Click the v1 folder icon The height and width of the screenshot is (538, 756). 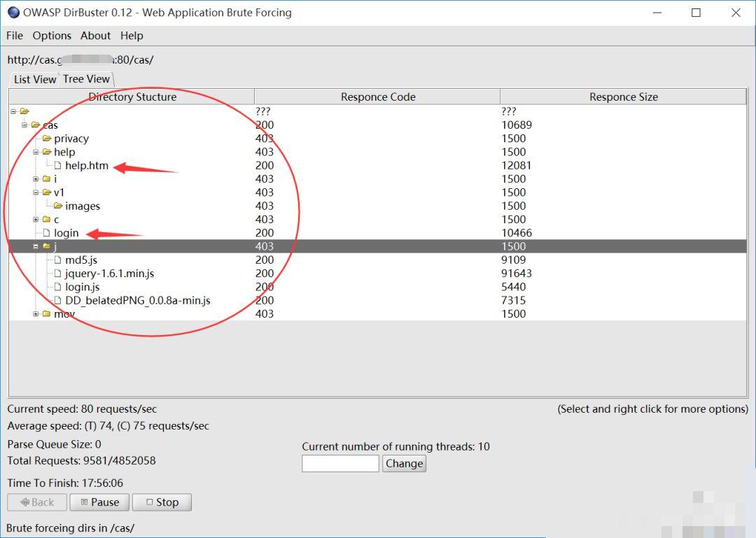47,192
